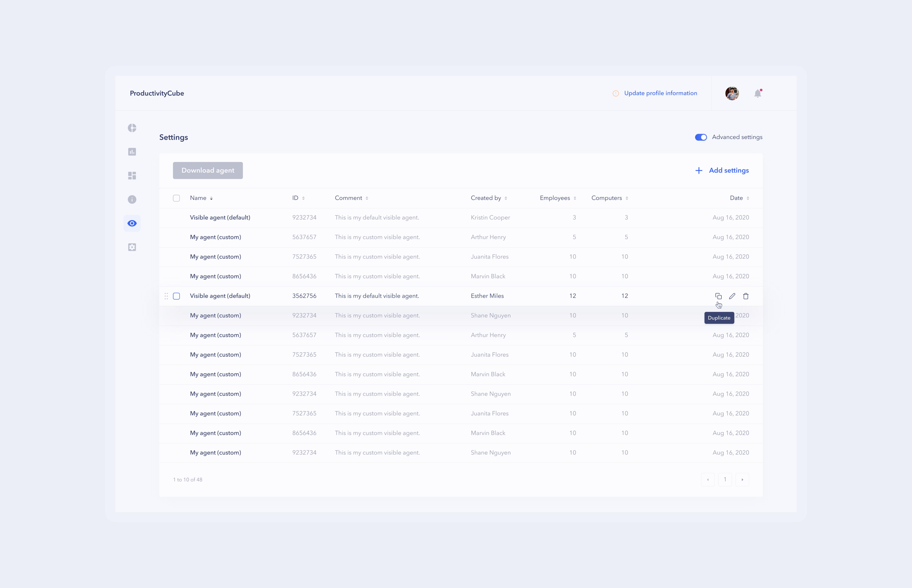Select Visible agent (default) by Kristin Cooper

pos(220,218)
